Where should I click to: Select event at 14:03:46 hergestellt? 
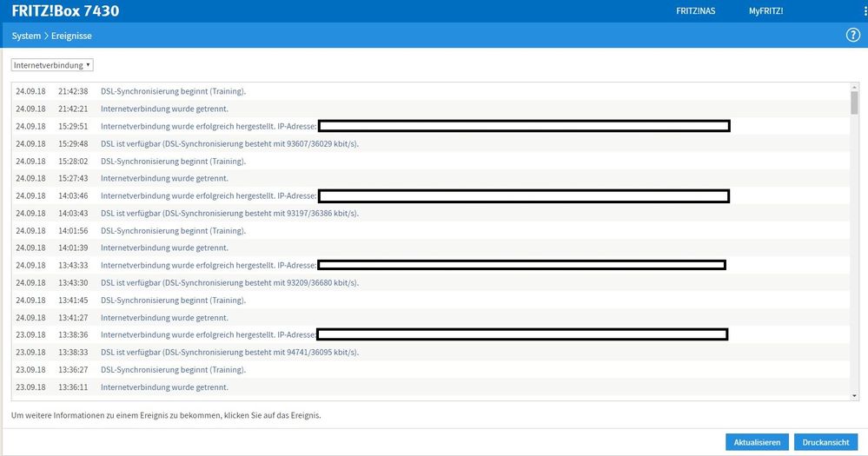(x=431, y=196)
